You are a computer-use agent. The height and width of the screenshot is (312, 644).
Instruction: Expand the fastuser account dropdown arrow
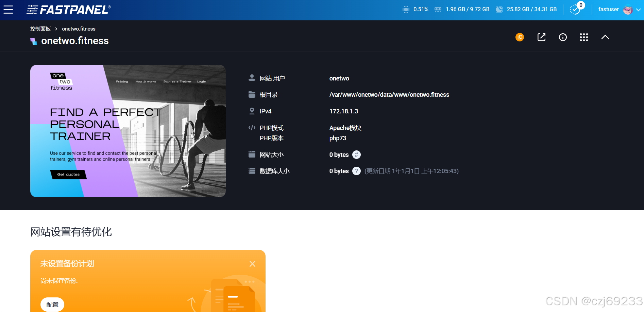tap(638, 10)
